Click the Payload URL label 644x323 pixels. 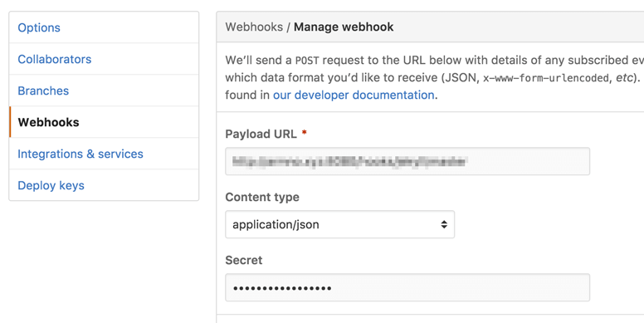261,134
